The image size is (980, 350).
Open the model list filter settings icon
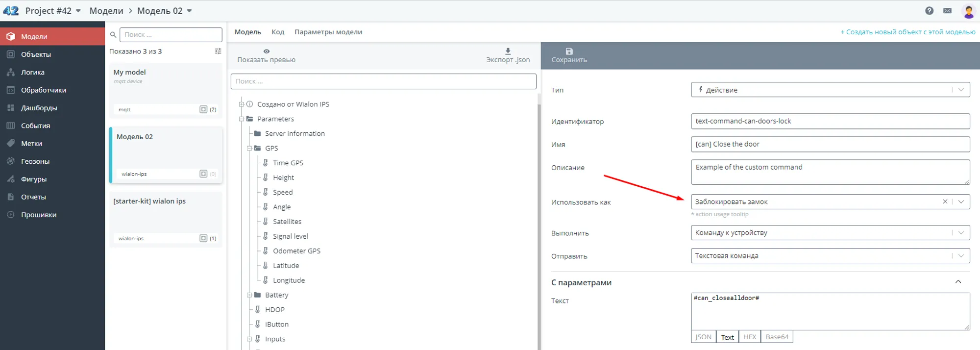[x=218, y=51]
